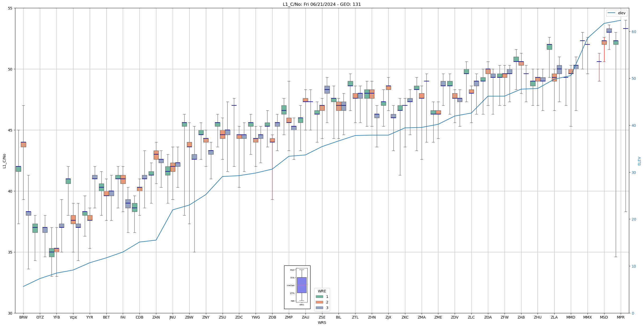Click the 'L1_C/No' y-axis label
The height and width of the screenshot is (327, 644).
pos(4,161)
